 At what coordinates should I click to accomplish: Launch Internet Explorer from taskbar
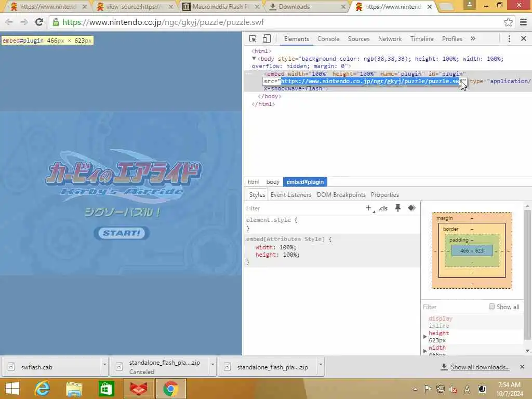click(42, 389)
